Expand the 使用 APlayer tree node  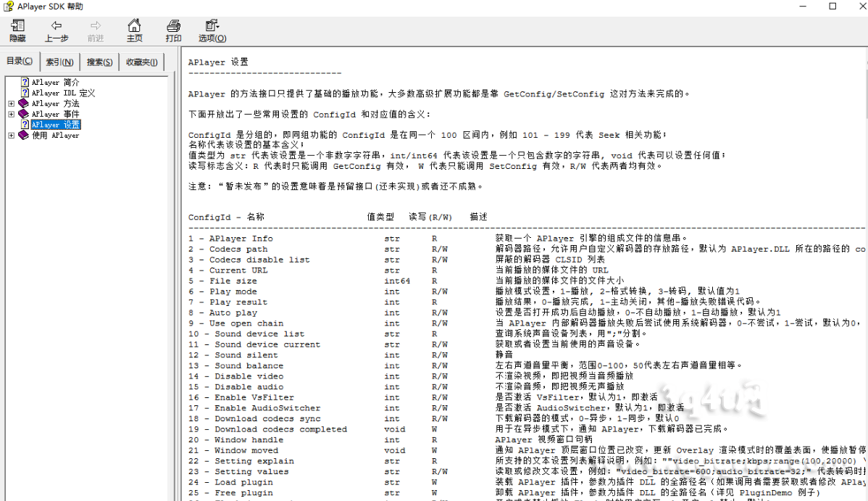[x=11, y=136]
